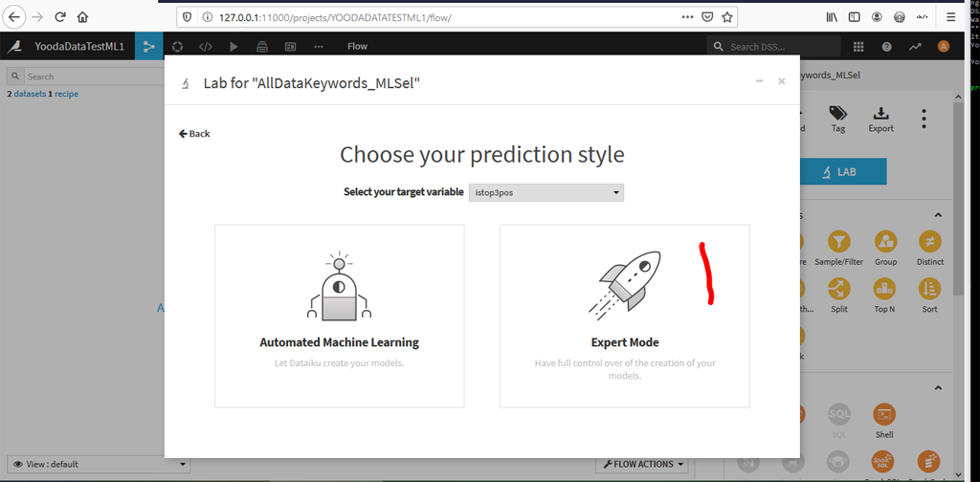Open the View : default dropdown
This screenshot has height=482, width=980.
click(x=99, y=464)
